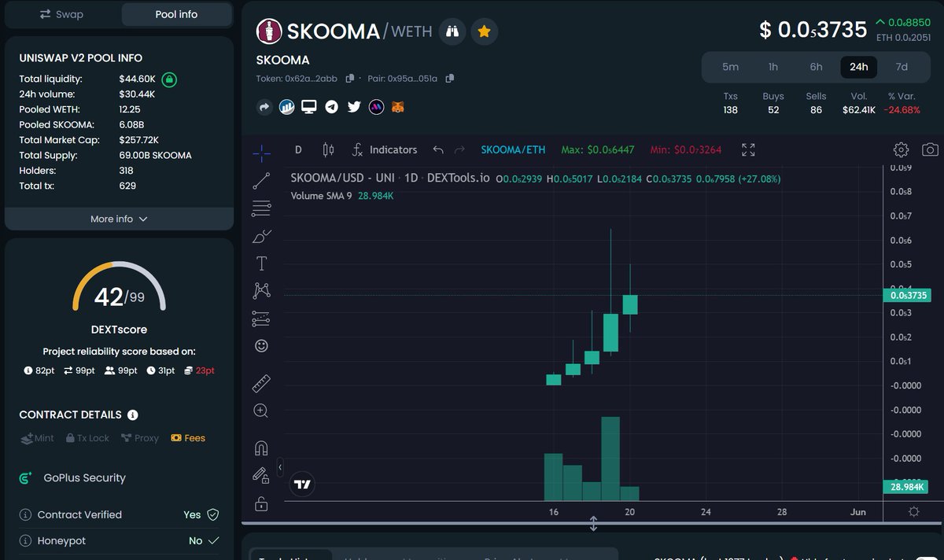Viewport: 944px width, 560px height.
Task: Enter fullscreen chart mode
Action: point(748,149)
